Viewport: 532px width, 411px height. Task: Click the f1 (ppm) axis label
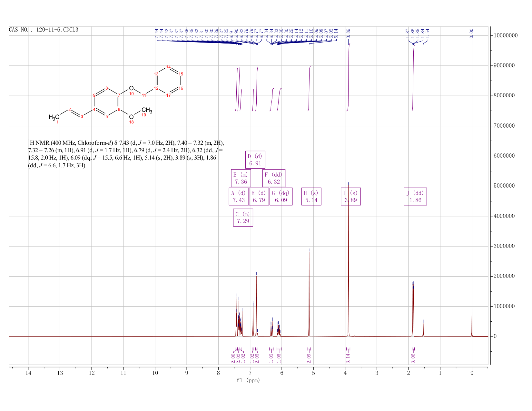pos(248,380)
